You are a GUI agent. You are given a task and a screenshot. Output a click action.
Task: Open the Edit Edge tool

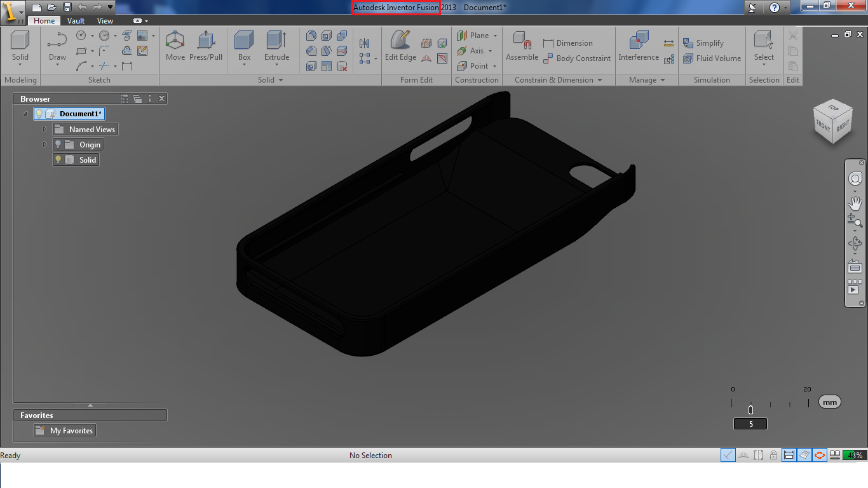(x=400, y=46)
